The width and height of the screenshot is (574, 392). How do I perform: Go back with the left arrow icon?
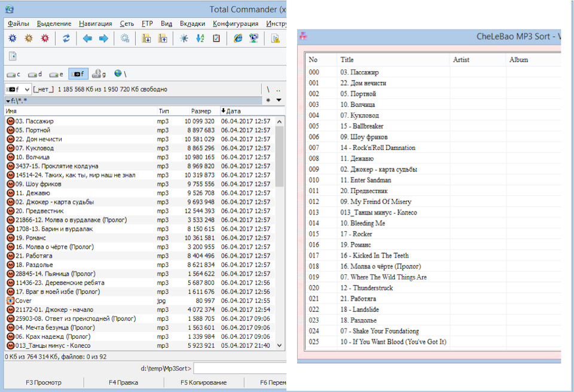pyautogui.click(x=87, y=38)
